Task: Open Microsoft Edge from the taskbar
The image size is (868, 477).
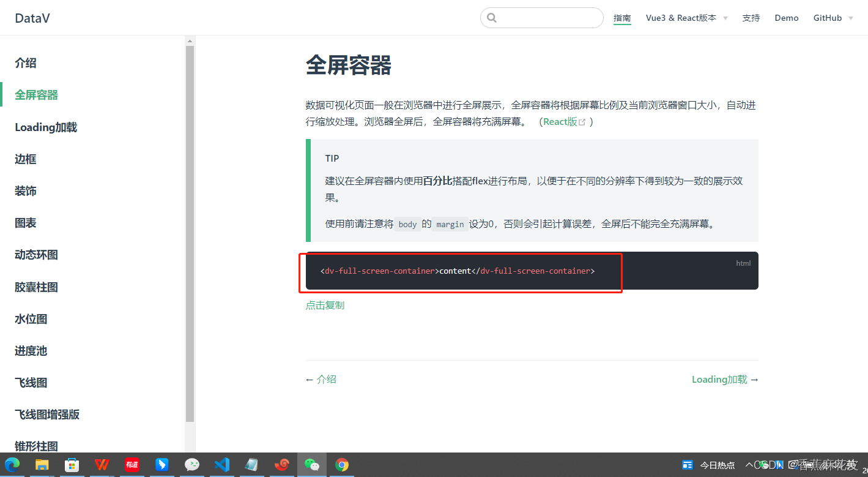Action: click(x=12, y=465)
